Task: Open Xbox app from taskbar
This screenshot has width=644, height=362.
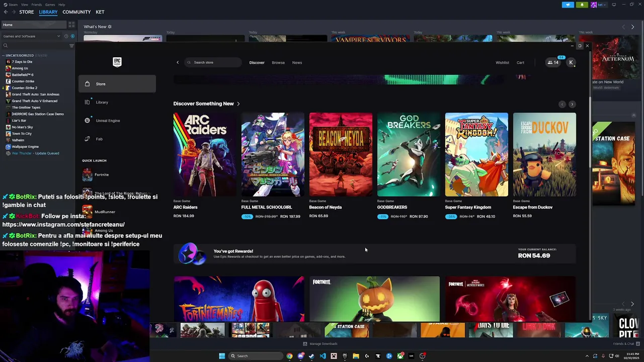Action: pos(400,356)
